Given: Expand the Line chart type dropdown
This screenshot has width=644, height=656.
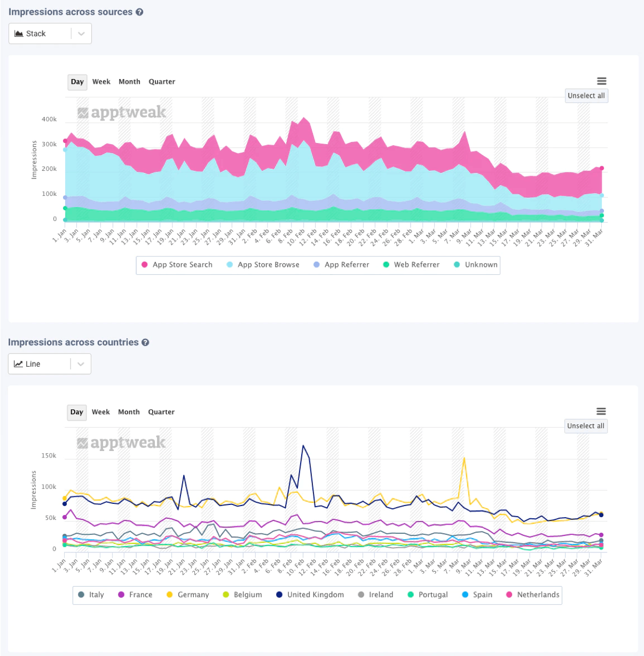Looking at the screenshot, I should pyautogui.click(x=81, y=364).
